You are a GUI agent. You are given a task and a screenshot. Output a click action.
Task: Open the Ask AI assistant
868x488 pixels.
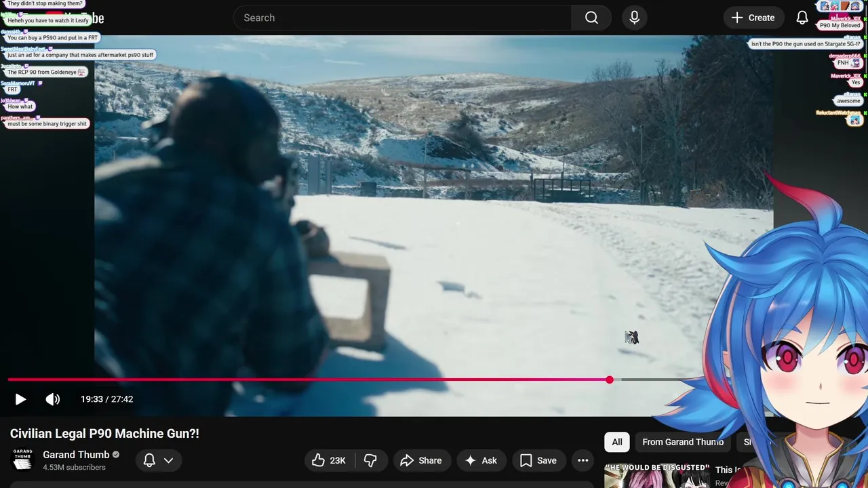(x=481, y=460)
